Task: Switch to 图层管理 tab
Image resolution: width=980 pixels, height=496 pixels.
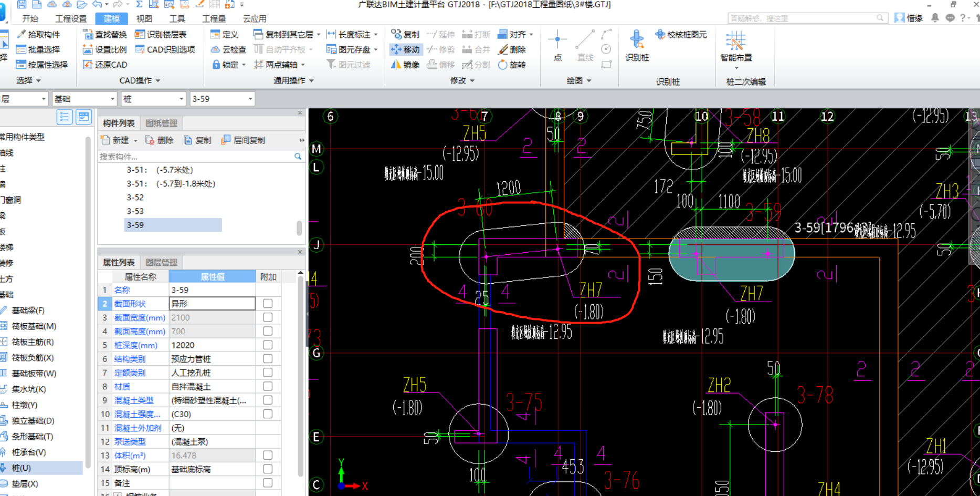Action: pyautogui.click(x=162, y=262)
